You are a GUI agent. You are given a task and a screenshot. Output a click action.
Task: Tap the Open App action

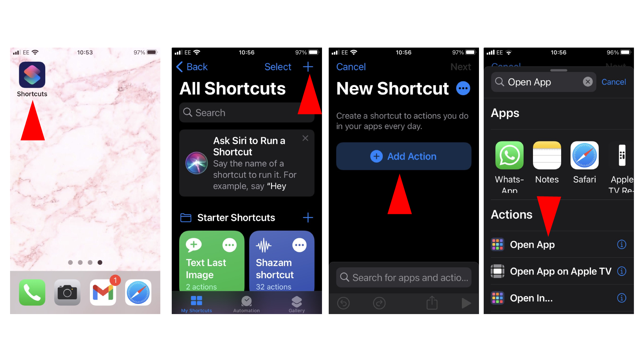(x=533, y=244)
